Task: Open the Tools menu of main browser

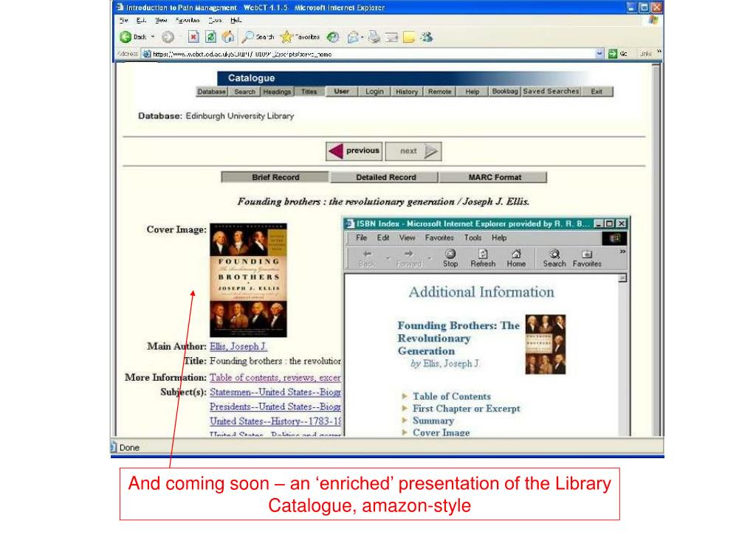Action: pos(215,20)
